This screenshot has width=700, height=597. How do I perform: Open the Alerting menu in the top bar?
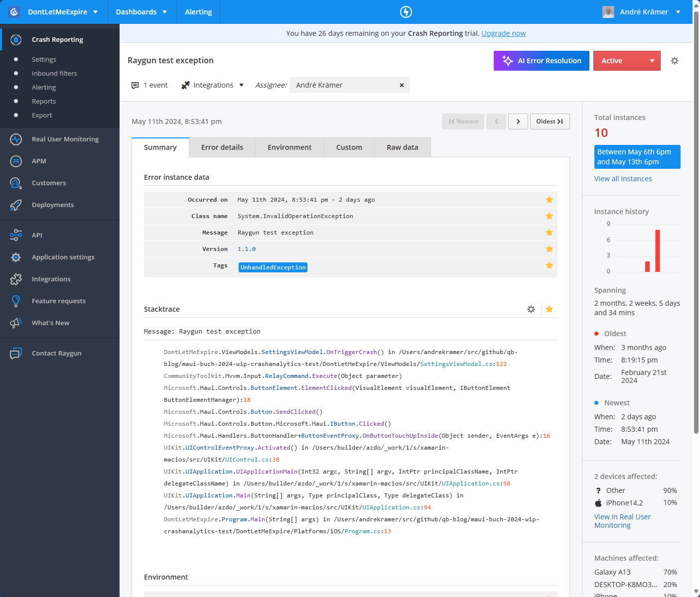pyautogui.click(x=198, y=11)
